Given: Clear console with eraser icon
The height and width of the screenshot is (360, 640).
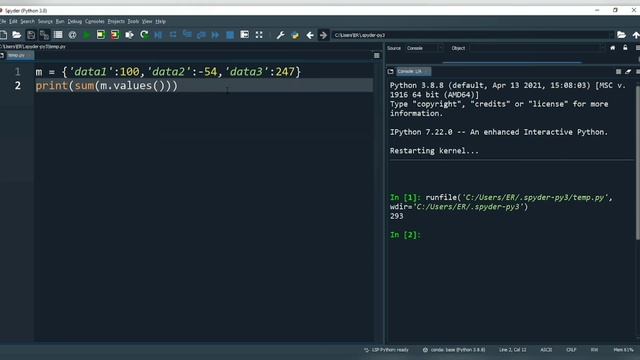Looking at the screenshot, I should 628,71.
